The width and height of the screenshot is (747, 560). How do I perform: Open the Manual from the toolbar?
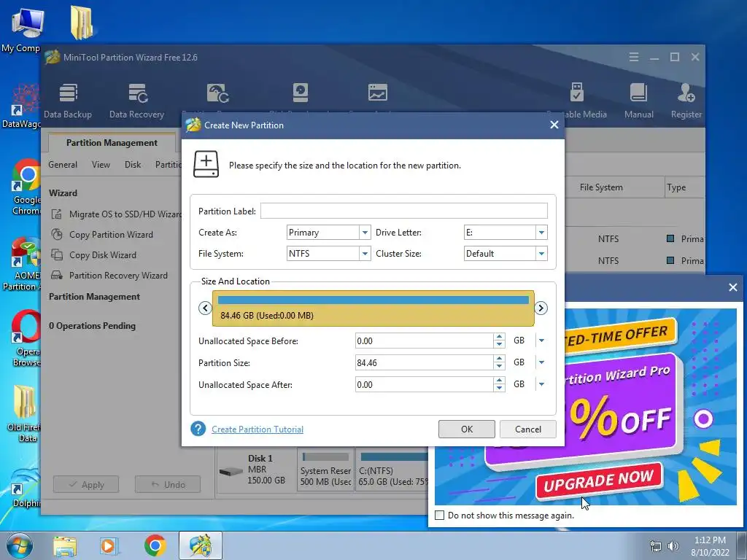point(638,100)
